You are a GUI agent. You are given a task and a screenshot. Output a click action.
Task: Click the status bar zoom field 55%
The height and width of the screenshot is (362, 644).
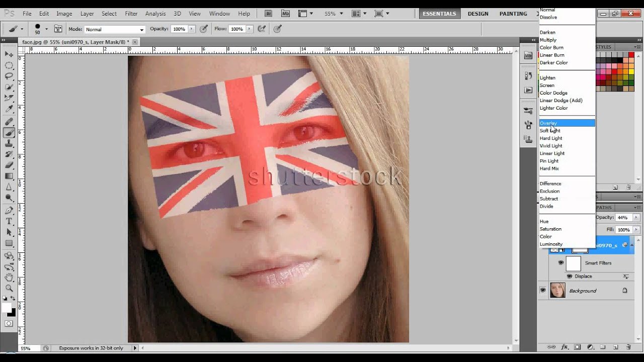30,348
